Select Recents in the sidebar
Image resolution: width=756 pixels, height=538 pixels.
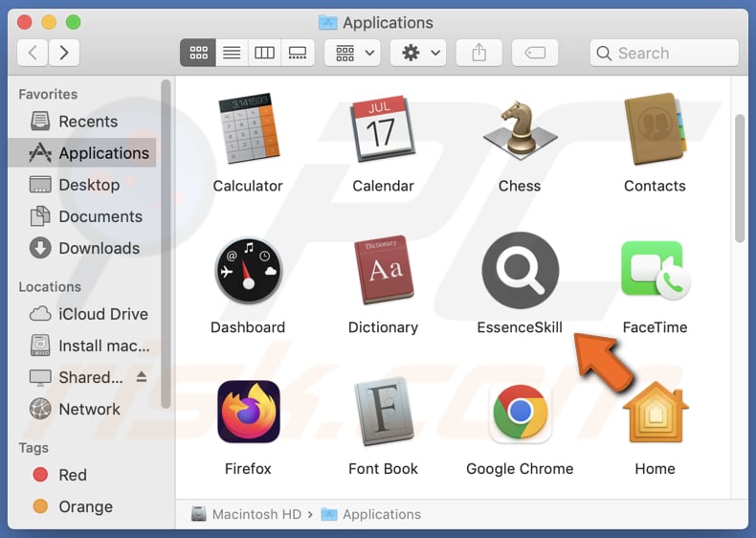point(82,122)
